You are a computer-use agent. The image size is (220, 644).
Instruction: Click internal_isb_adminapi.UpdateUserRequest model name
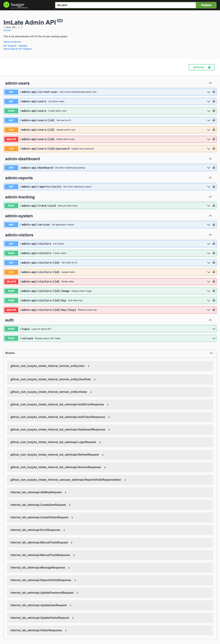(x=38, y=605)
